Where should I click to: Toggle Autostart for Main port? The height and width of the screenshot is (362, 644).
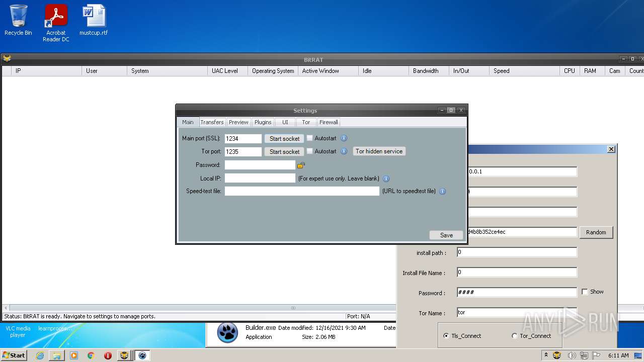point(310,138)
